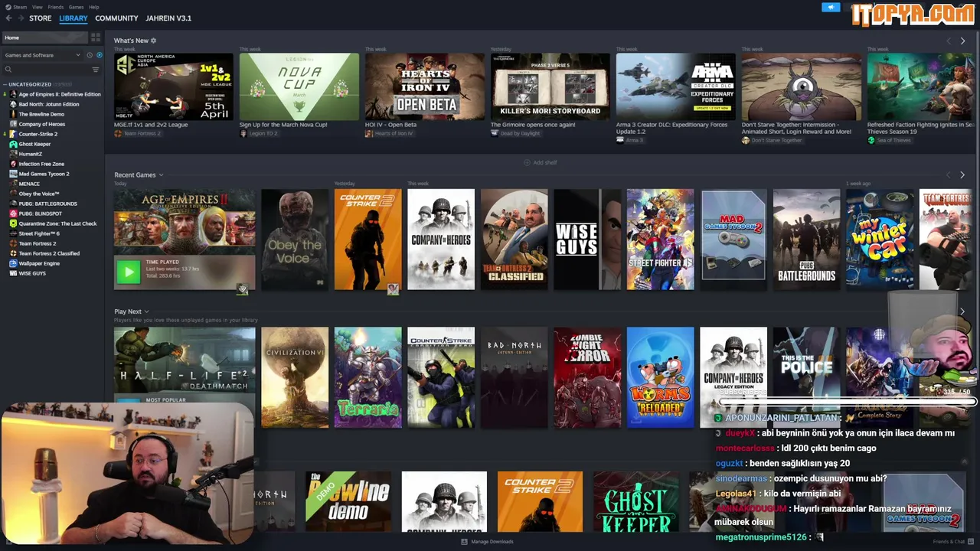Open What's New settings gear
Image resolution: width=980 pixels, height=551 pixels.
coord(153,41)
